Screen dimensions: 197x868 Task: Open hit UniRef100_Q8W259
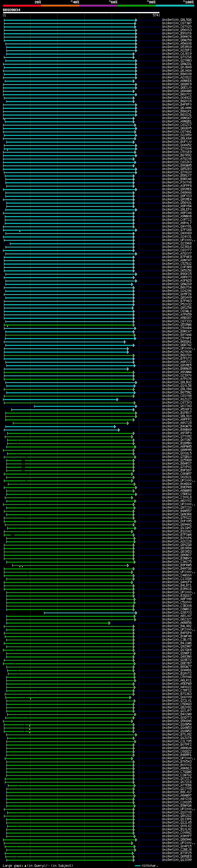pyautogui.click(x=177, y=40)
